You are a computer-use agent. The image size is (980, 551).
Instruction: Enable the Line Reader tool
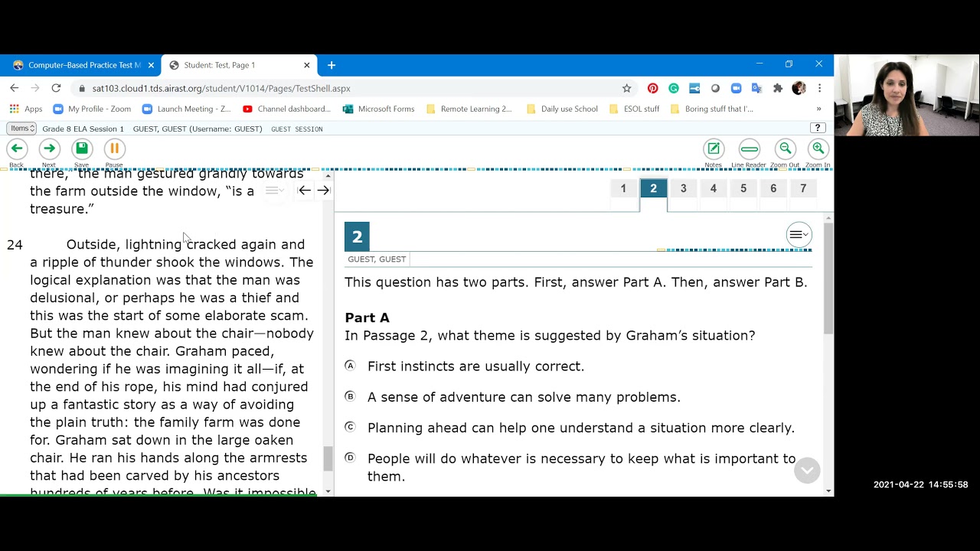pos(749,149)
